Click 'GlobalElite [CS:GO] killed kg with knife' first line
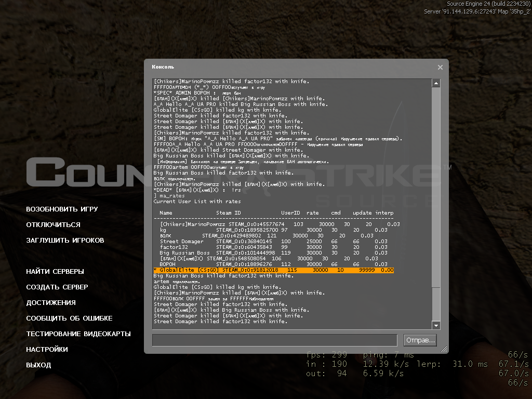 [x=217, y=110]
